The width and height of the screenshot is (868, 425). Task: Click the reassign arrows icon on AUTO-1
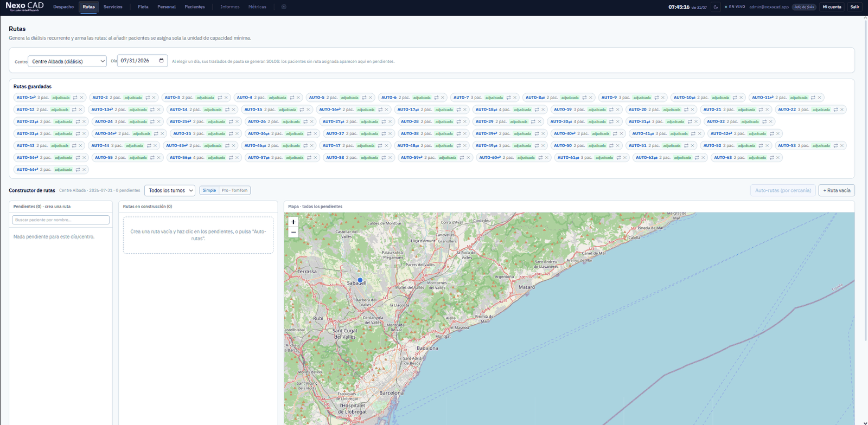click(75, 98)
